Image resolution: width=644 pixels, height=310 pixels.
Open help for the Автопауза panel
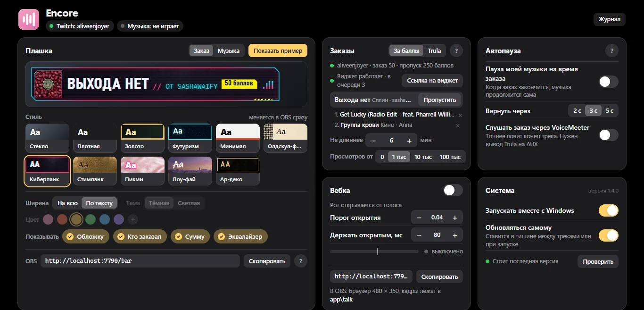[612, 51]
